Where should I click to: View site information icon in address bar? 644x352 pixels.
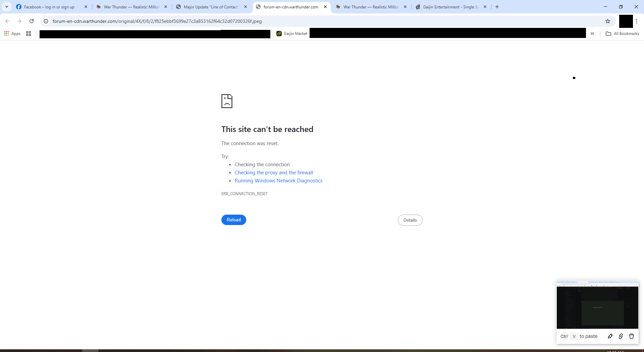click(x=46, y=21)
